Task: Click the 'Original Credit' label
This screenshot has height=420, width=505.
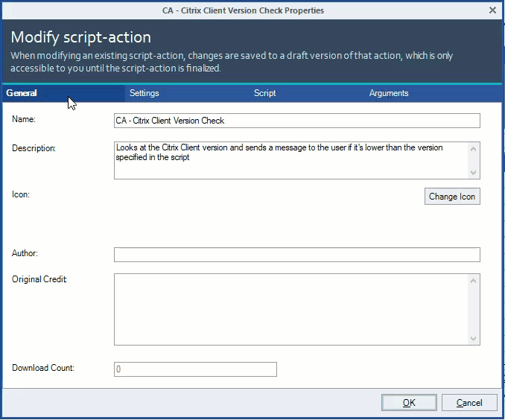Action: (39, 279)
